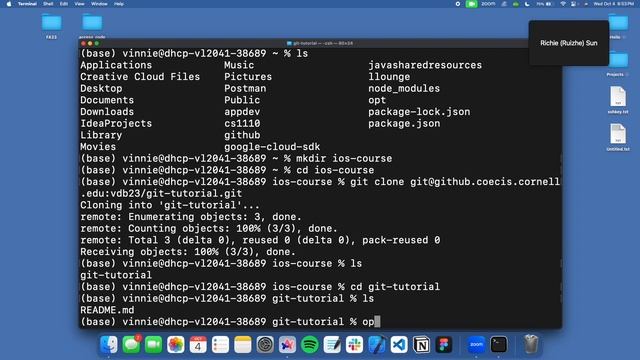Open the Shell menu
This screenshot has height=360, width=640.
[48, 4]
